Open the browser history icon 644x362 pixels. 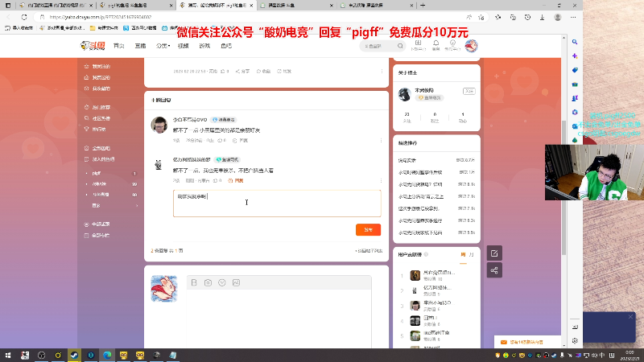527,17
